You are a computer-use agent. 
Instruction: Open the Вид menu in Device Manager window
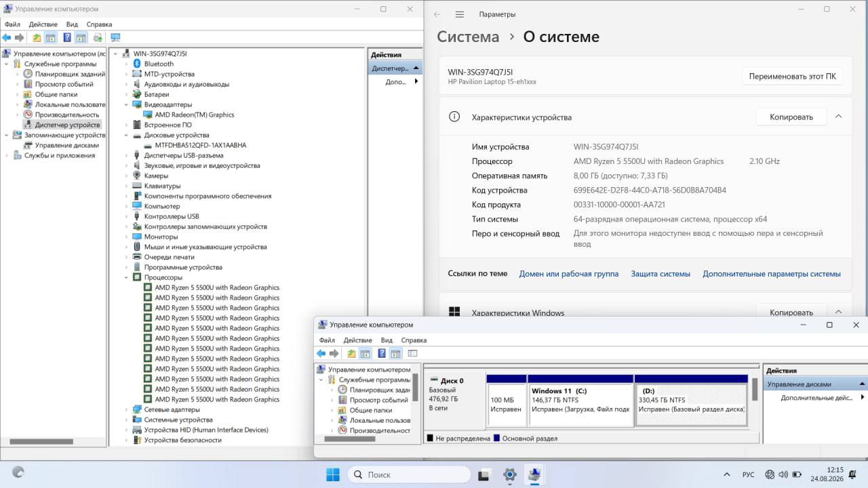tap(72, 24)
